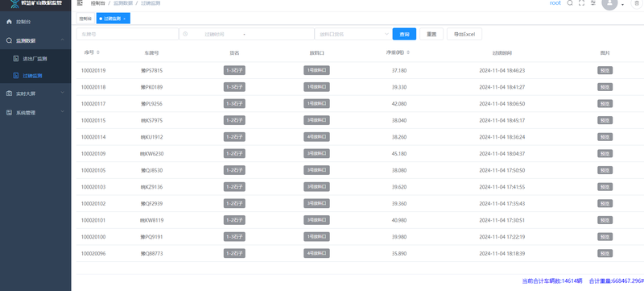Click the export Excel button
This screenshot has width=644, height=291.
[464, 34]
